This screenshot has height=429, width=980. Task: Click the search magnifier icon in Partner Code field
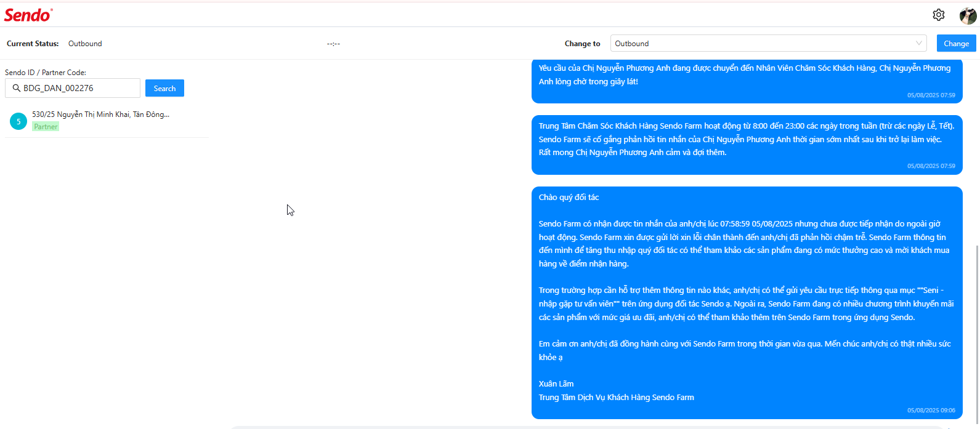coord(17,88)
